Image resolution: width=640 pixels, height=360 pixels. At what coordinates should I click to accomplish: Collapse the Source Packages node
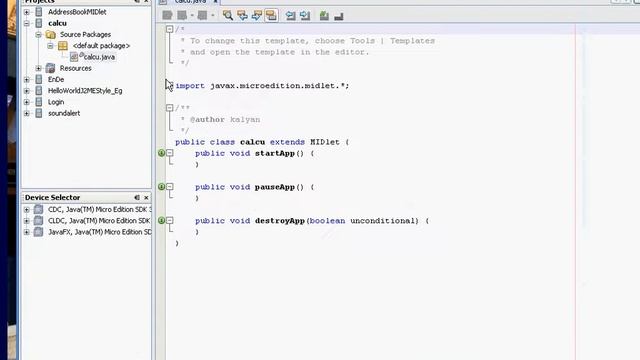pyautogui.click(x=38, y=35)
